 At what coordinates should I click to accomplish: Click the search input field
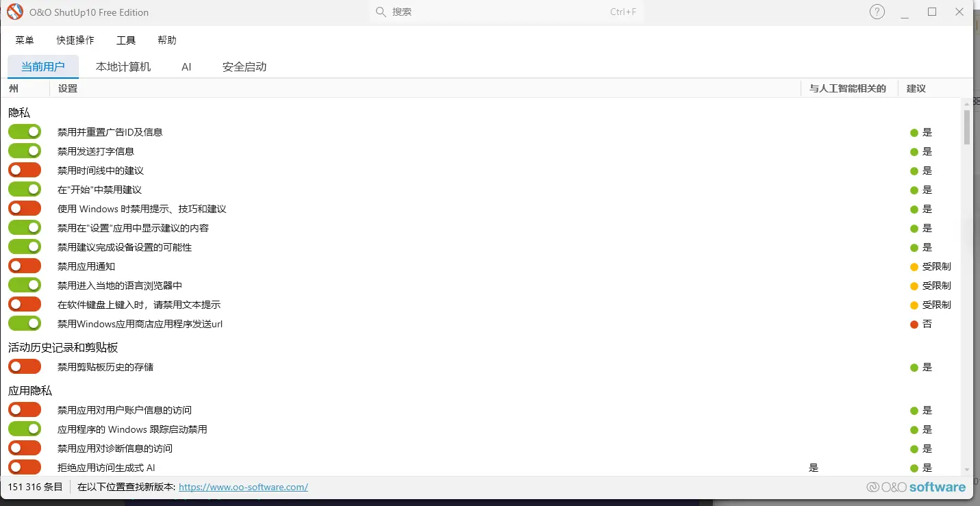506,12
